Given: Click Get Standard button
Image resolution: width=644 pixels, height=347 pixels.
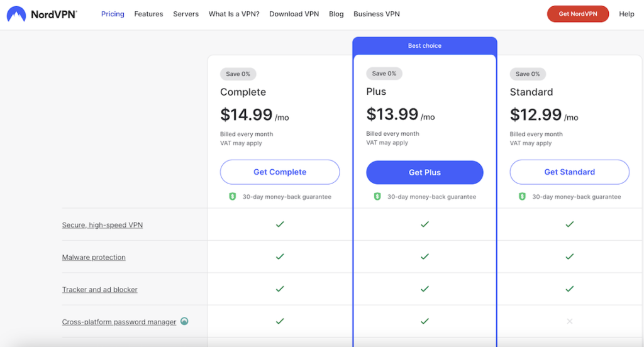Looking at the screenshot, I should (x=570, y=172).
